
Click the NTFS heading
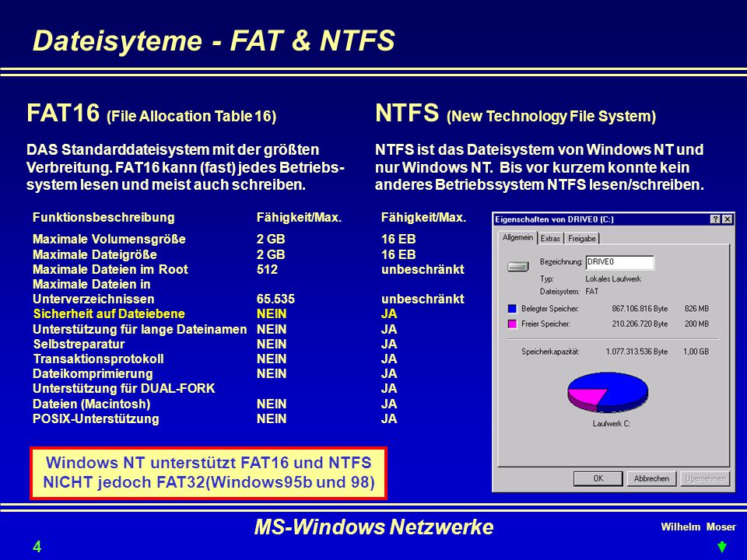407,114
